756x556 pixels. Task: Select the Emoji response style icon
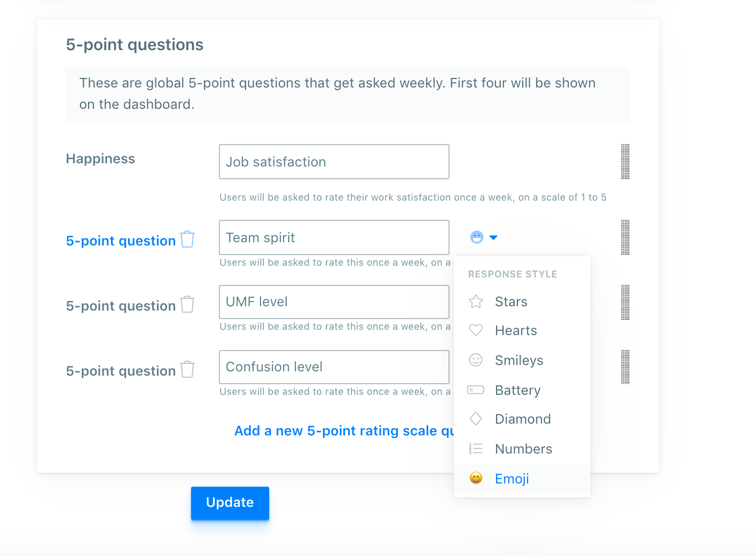coord(476,478)
